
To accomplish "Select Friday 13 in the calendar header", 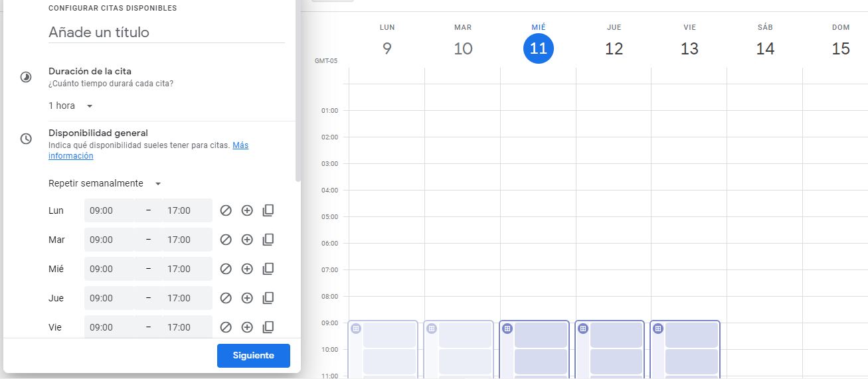I will (689, 48).
